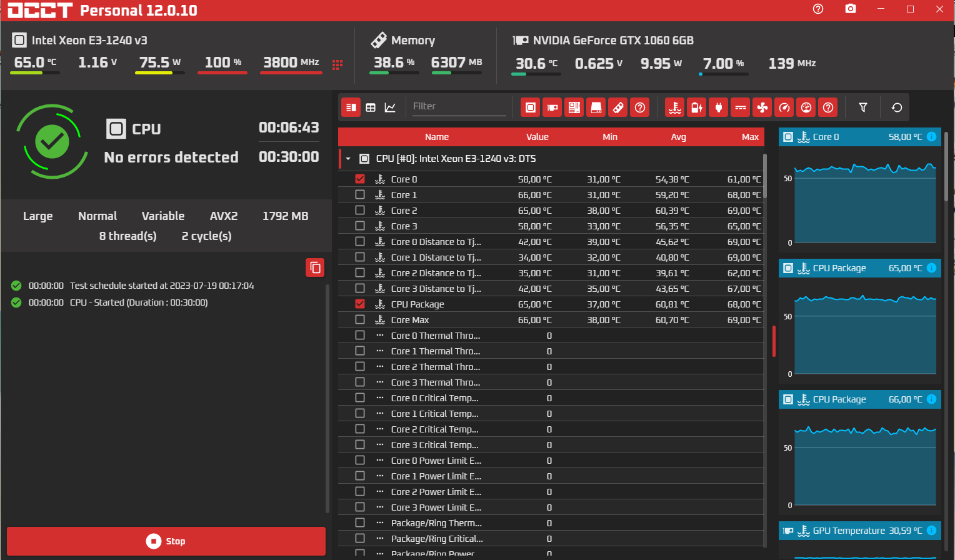Click the Core 0 temperature graph
The width and height of the screenshot is (955, 560).
[x=865, y=202]
